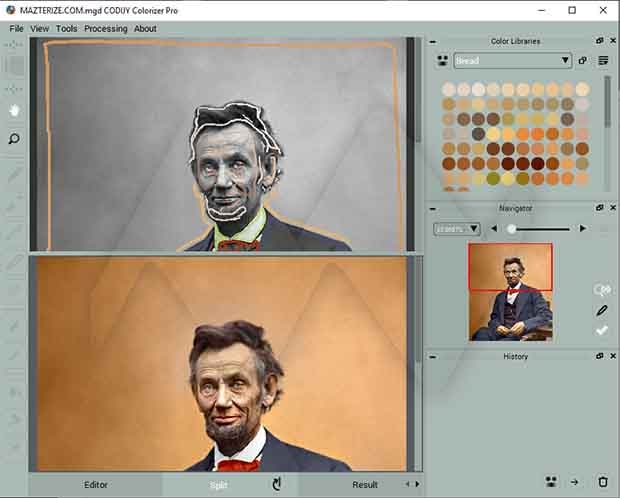Pick the pale pink swatch ending second row

[582, 104]
